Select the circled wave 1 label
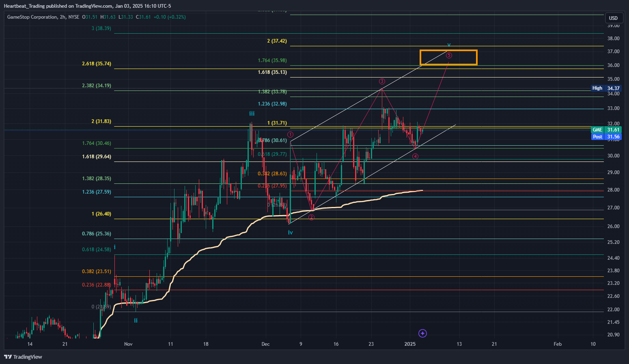This screenshot has width=629, height=364. point(290,134)
